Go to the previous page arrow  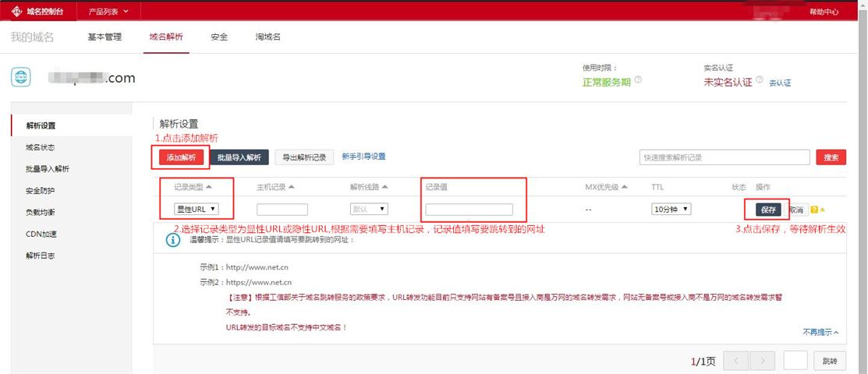point(735,361)
